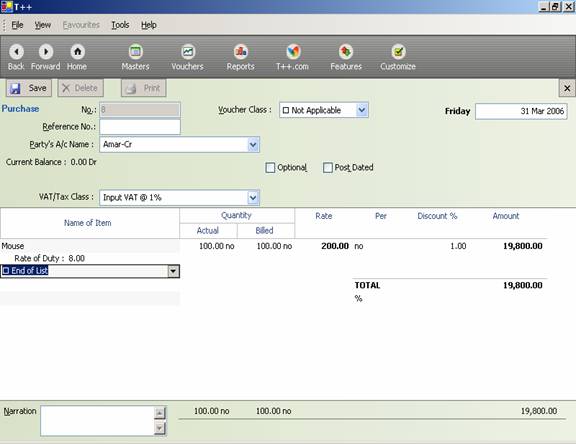Open the Home icon in toolbar
576x444 pixels.
(x=78, y=52)
